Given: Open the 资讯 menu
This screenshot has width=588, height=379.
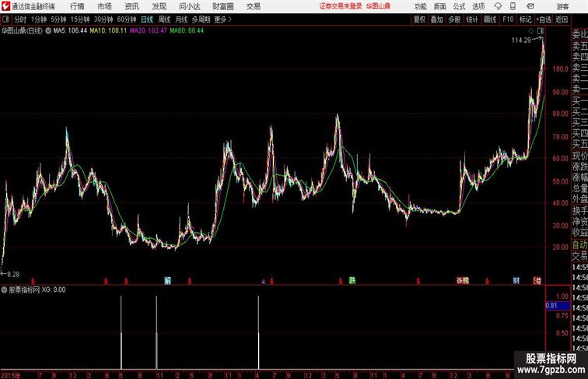Looking at the screenshot, I should (131, 6).
